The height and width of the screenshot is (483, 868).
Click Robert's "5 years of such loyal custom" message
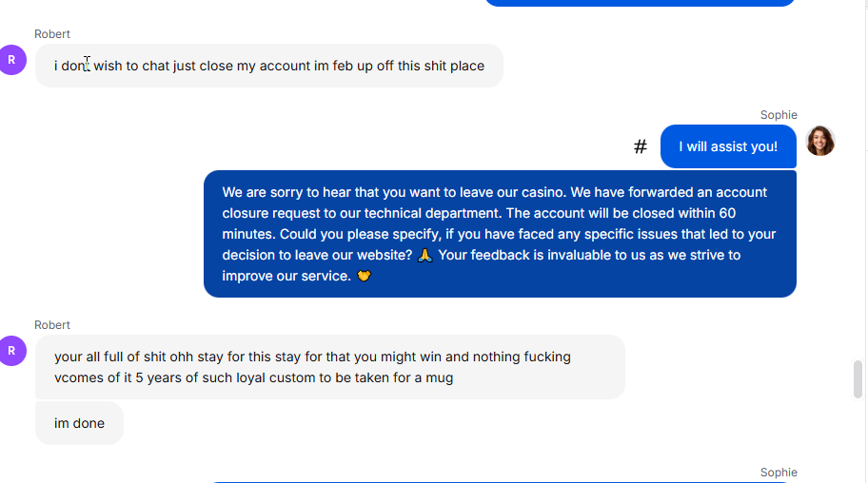pyautogui.click(x=330, y=367)
